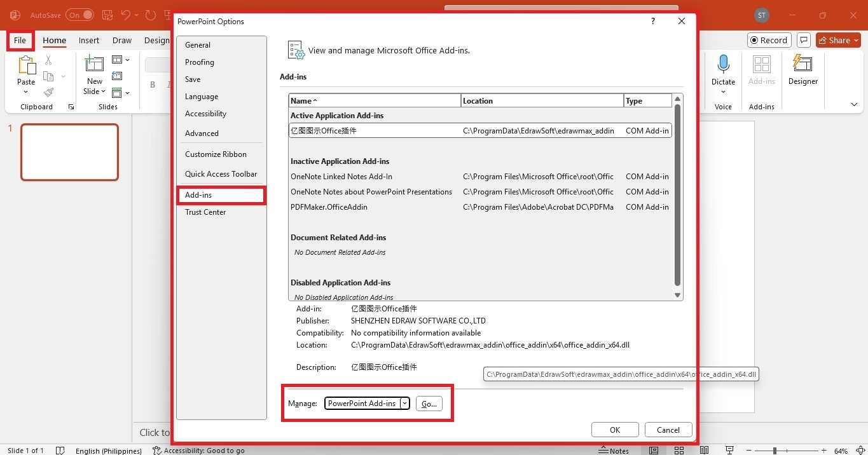Select Add-ins in options sidebar
Image resolution: width=868 pixels, height=455 pixels.
pos(221,195)
